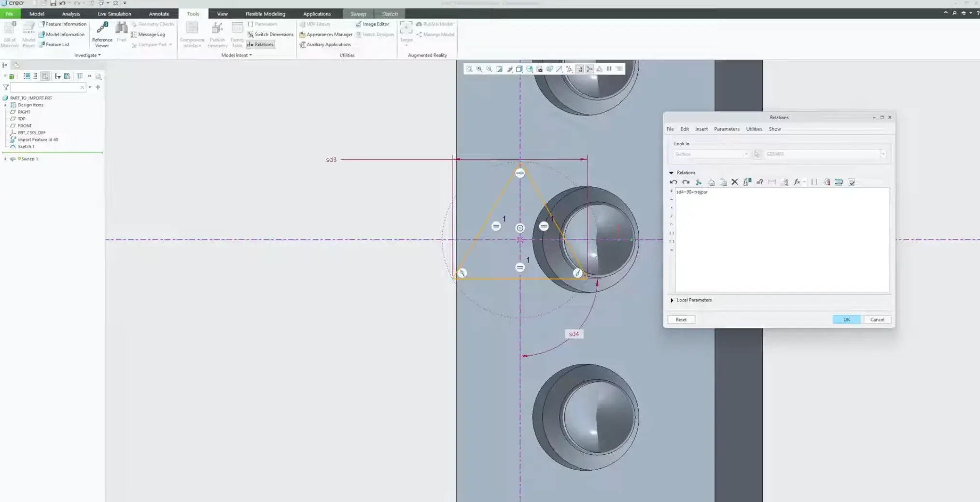Select Sketch 1 in the model tree

[22, 146]
